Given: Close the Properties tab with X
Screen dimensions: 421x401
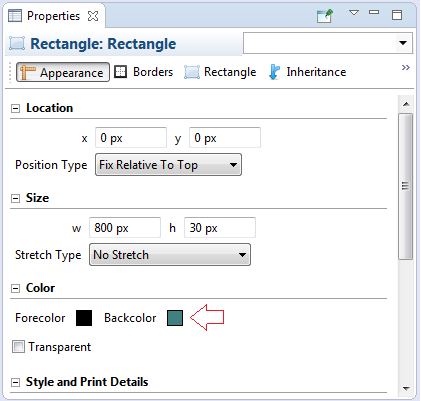Looking at the screenshot, I should 93,16.
